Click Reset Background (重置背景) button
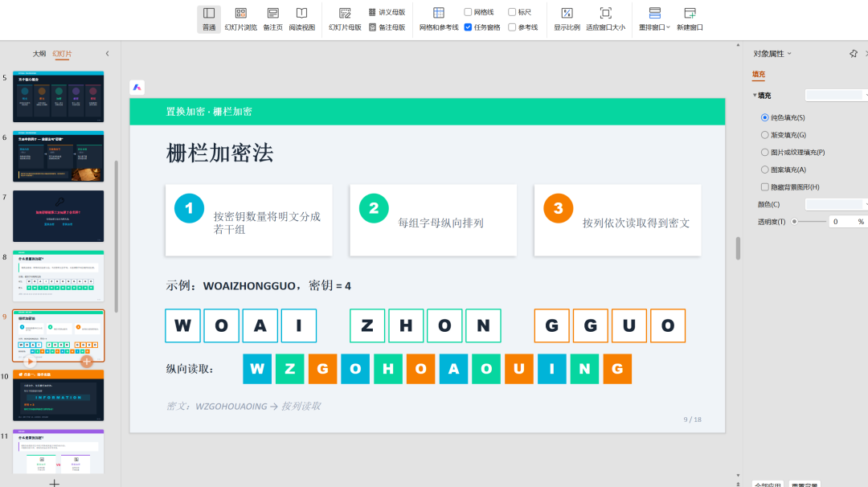 [x=805, y=485]
